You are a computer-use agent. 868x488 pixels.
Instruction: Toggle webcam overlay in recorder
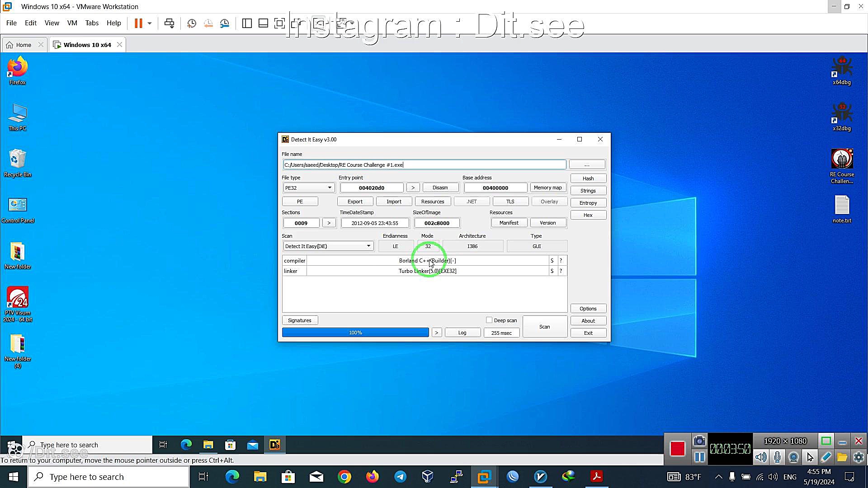(x=793, y=457)
